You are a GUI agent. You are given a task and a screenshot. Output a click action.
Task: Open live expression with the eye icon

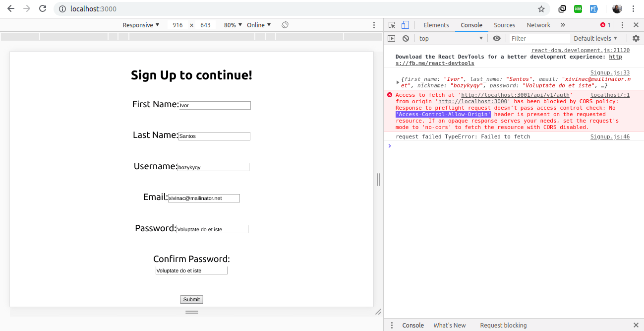coord(497,38)
